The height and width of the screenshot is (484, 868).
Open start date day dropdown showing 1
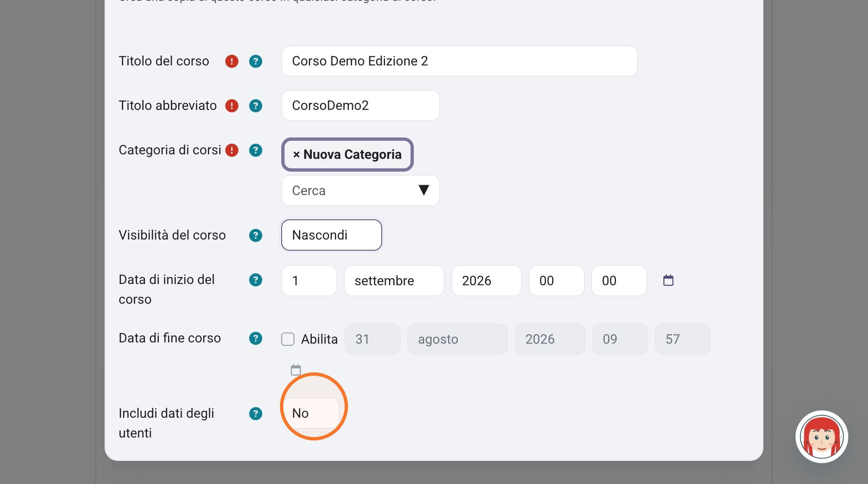click(309, 281)
